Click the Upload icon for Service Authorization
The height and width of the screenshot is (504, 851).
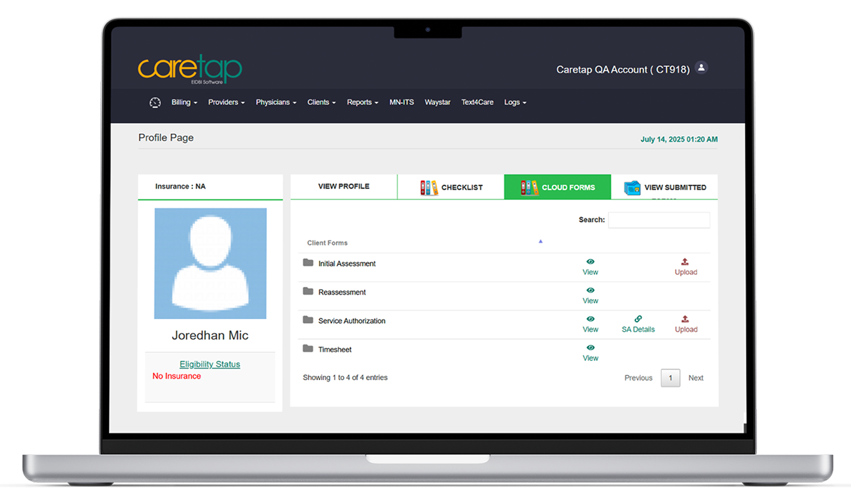click(686, 320)
